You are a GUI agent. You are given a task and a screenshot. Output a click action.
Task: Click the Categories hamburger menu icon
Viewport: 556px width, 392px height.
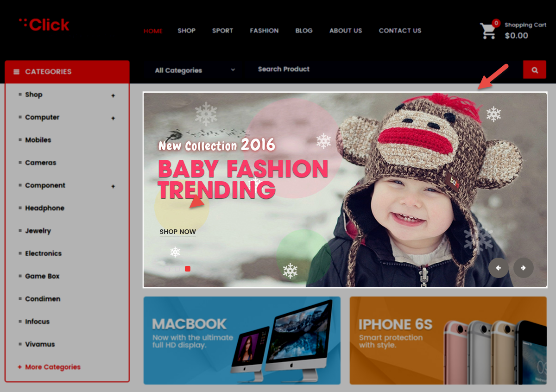point(17,72)
